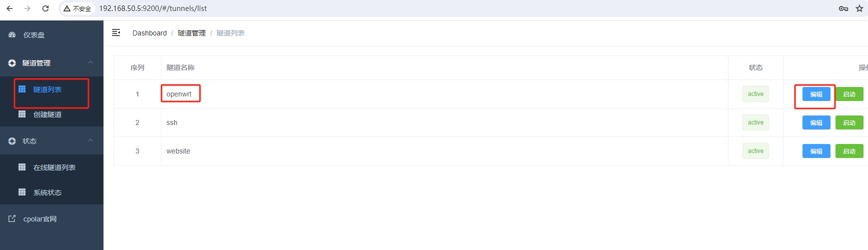
Task: Click the grid icon next to 创建隧道
Action: [22, 114]
